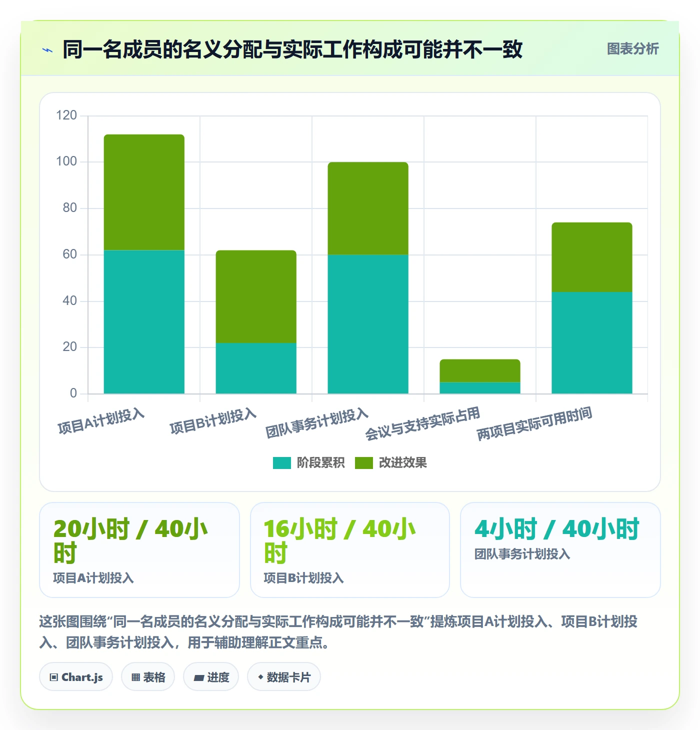700x730 pixels.
Task: Click the 阶段累积 legend label
Action: [x=320, y=463]
